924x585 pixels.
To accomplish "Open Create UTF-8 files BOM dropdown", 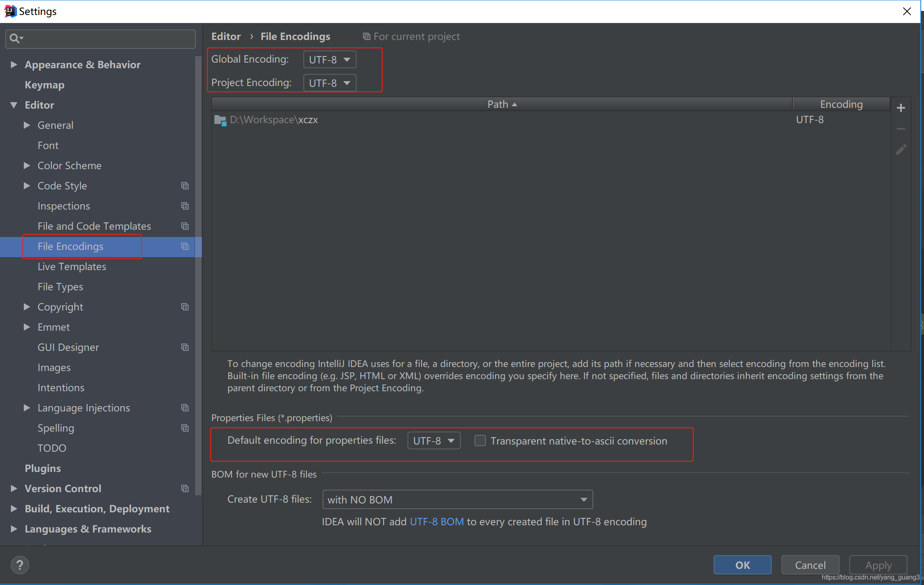I will (x=457, y=500).
